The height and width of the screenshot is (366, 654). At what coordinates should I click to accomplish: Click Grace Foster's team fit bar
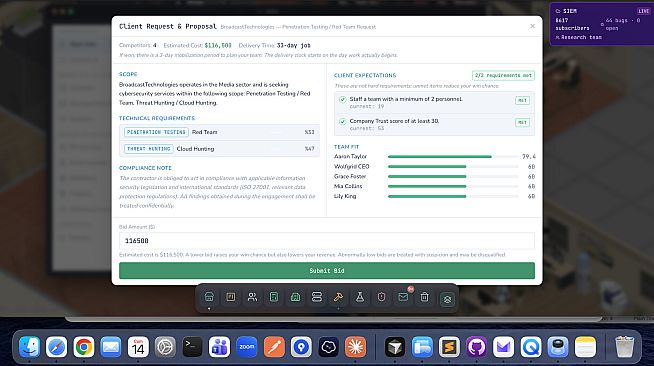pos(453,176)
